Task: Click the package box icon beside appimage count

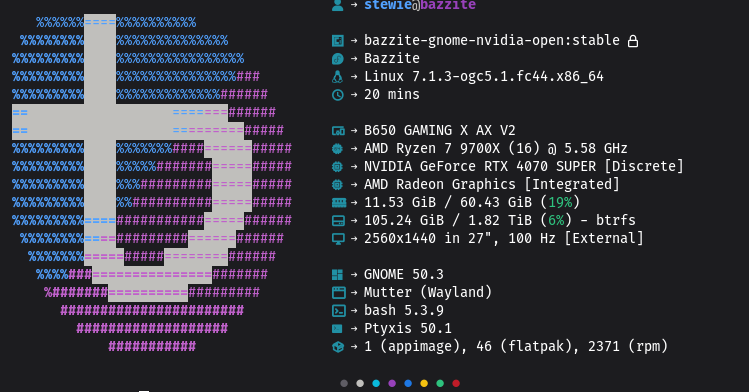Action: 338,347
